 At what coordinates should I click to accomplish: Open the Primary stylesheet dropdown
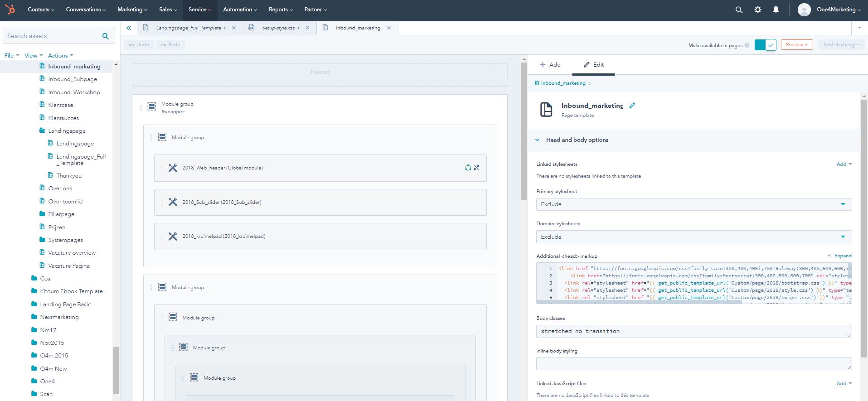(x=694, y=204)
